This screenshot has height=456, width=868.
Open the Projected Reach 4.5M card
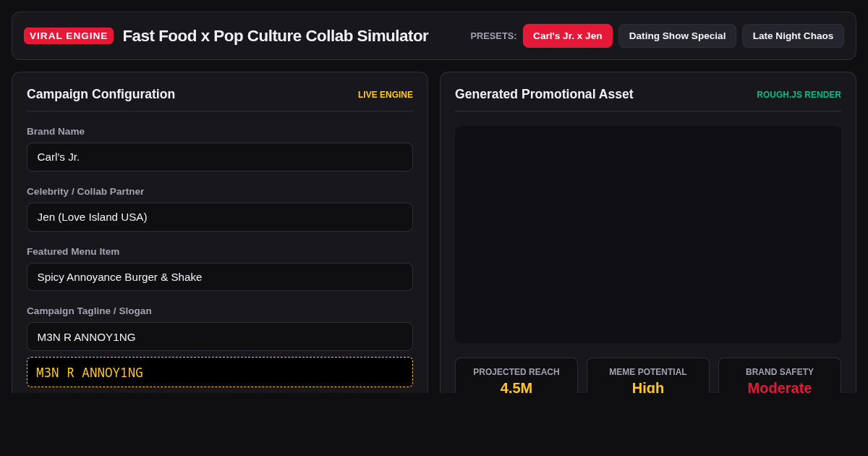516,376
